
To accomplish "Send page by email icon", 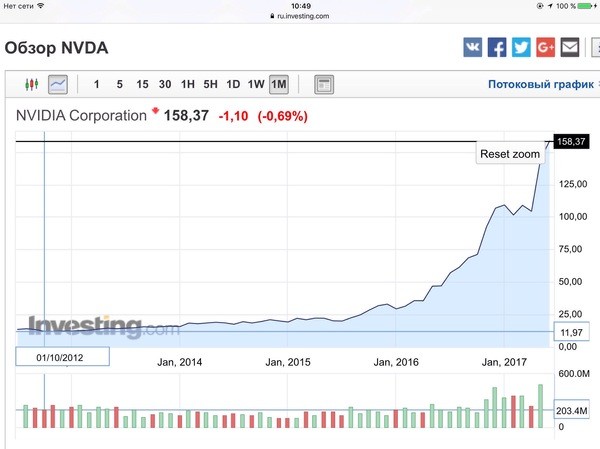I will tap(570, 47).
